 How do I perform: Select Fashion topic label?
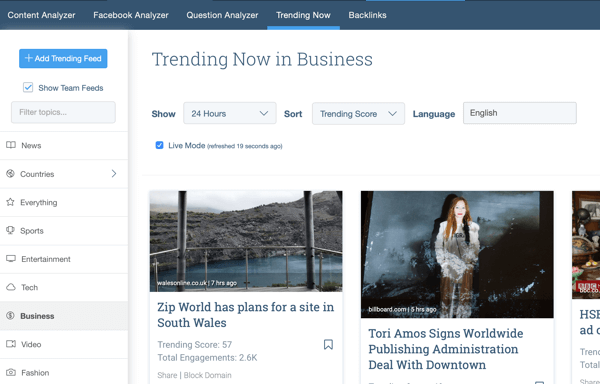(x=35, y=373)
